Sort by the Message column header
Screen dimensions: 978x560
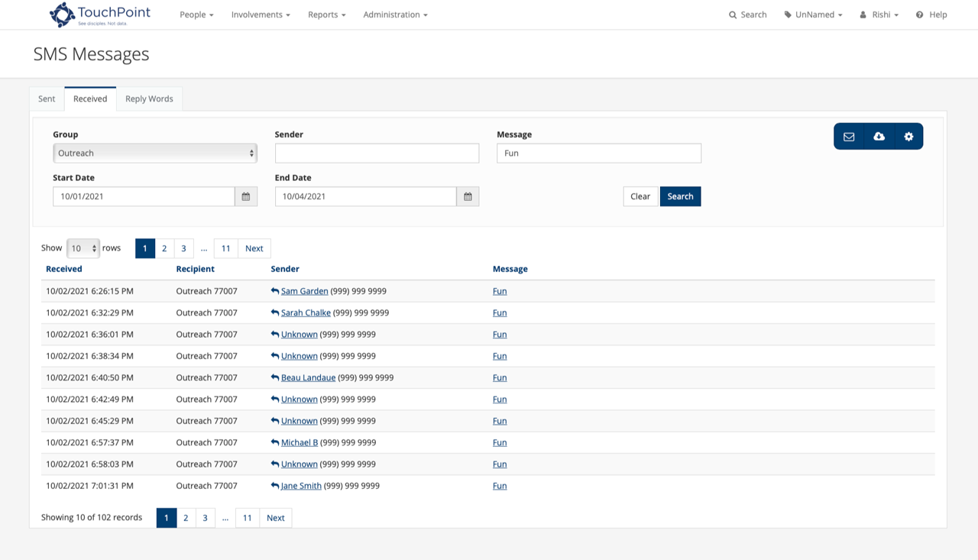coord(510,269)
